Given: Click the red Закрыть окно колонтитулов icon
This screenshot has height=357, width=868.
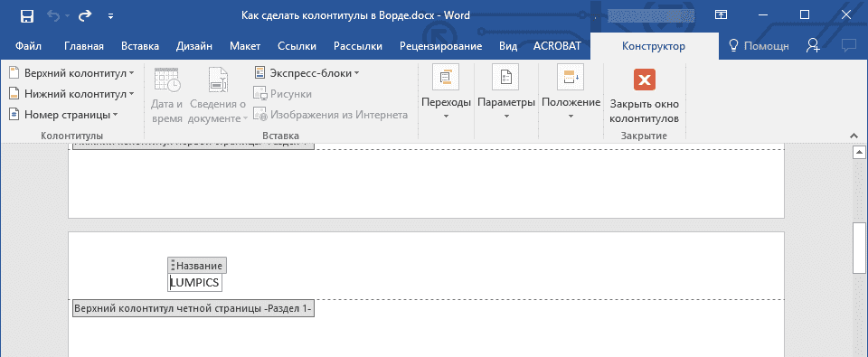Looking at the screenshot, I should click(x=645, y=80).
